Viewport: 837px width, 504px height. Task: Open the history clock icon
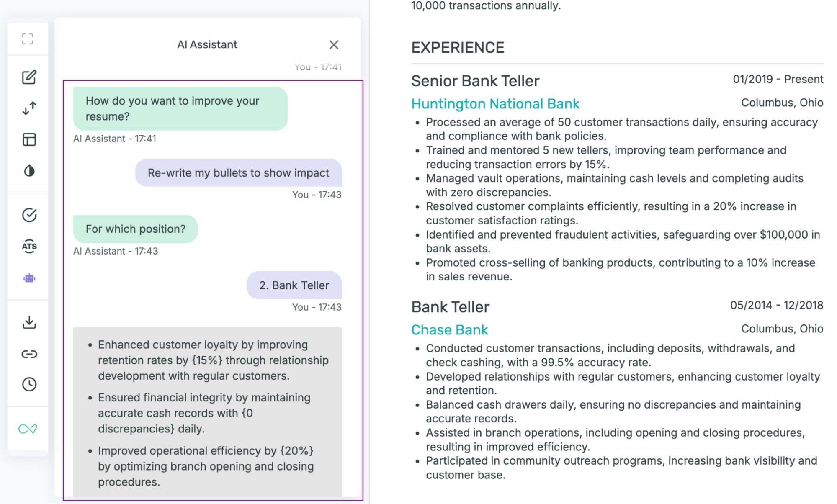tap(29, 384)
